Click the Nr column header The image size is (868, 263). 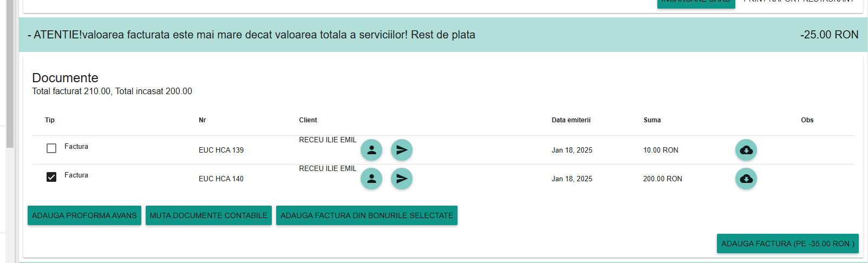click(203, 120)
